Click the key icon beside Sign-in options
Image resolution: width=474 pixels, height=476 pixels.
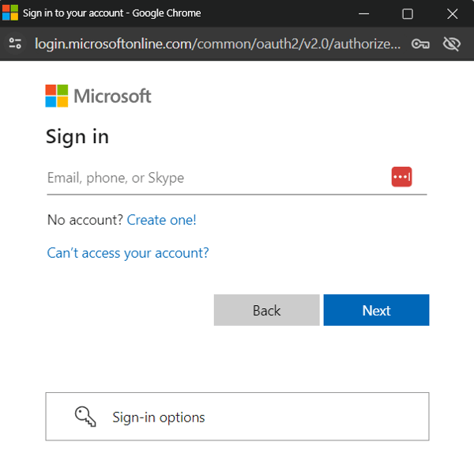click(85, 417)
